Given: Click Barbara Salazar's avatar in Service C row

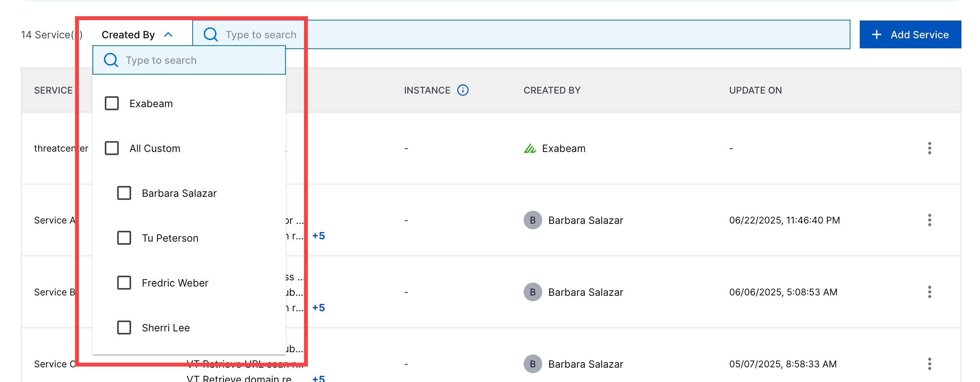Looking at the screenshot, I should pyautogui.click(x=533, y=364).
